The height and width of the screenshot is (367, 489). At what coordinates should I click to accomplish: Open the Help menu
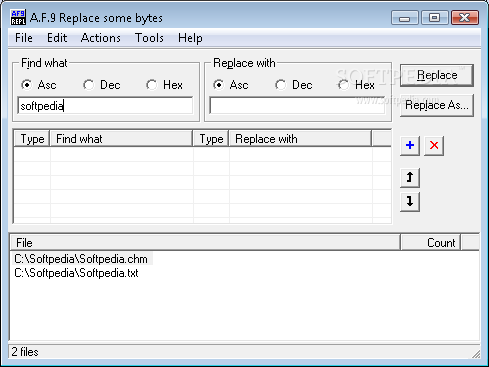pyautogui.click(x=190, y=38)
